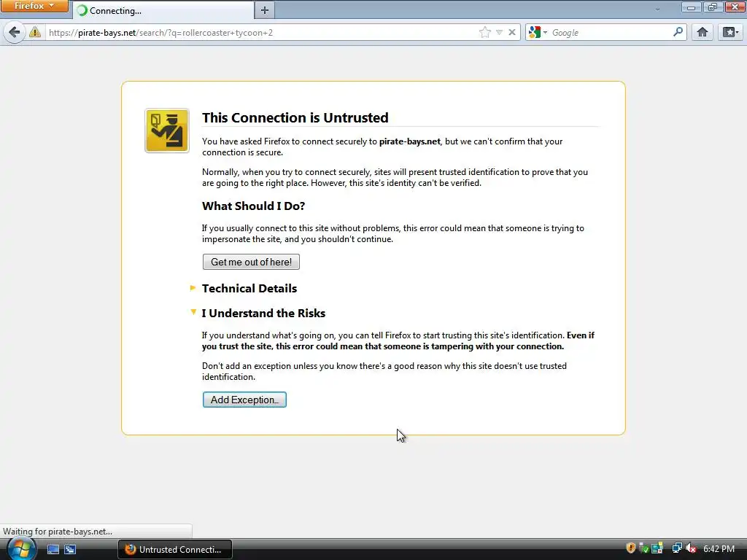
Task: Go to the home page via Home icon
Action: coord(703,32)
